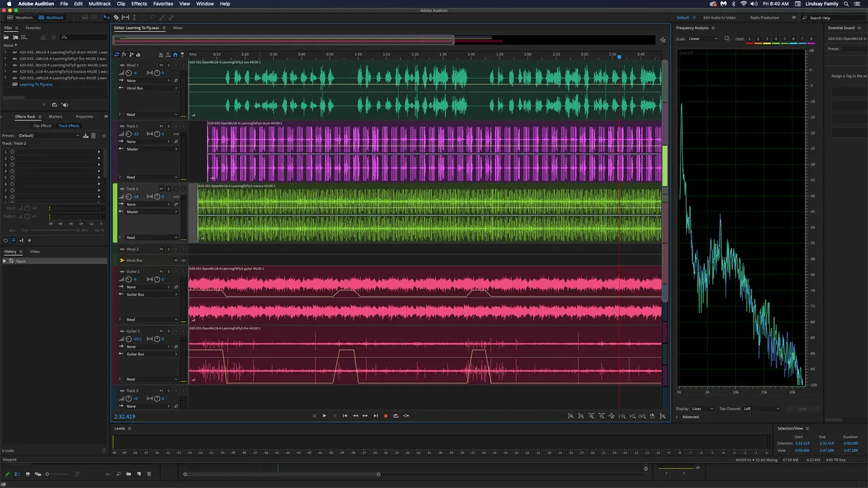Image resolution: width=868 pixels, height=488 pixels.
Task: Click the Add Marker icon in editor header
Action: [182, 54]
